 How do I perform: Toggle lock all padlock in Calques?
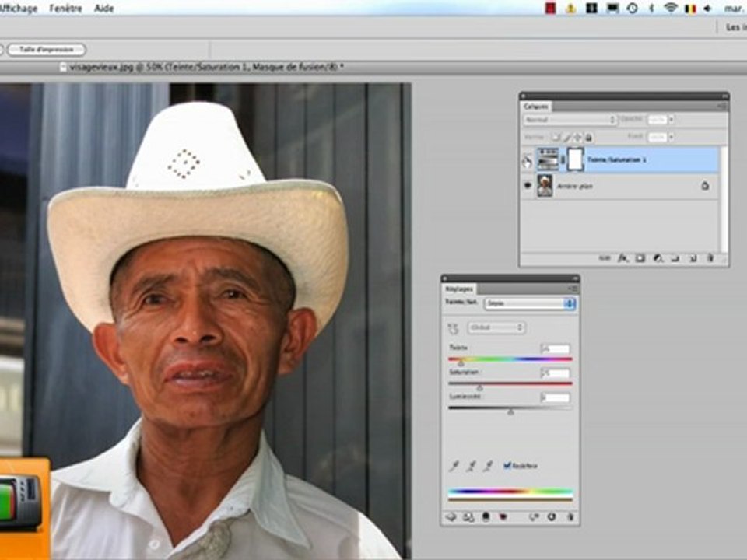(x=589, y=138)
